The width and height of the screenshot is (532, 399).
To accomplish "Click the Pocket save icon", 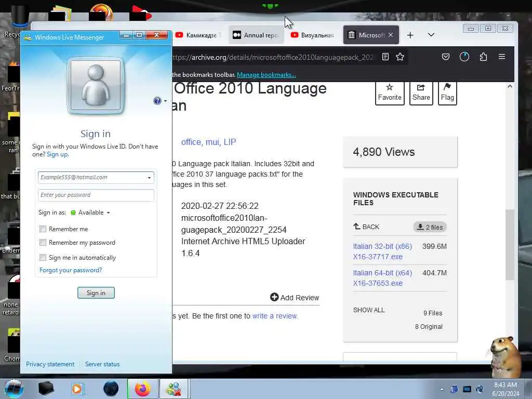I will pos(446,57).
